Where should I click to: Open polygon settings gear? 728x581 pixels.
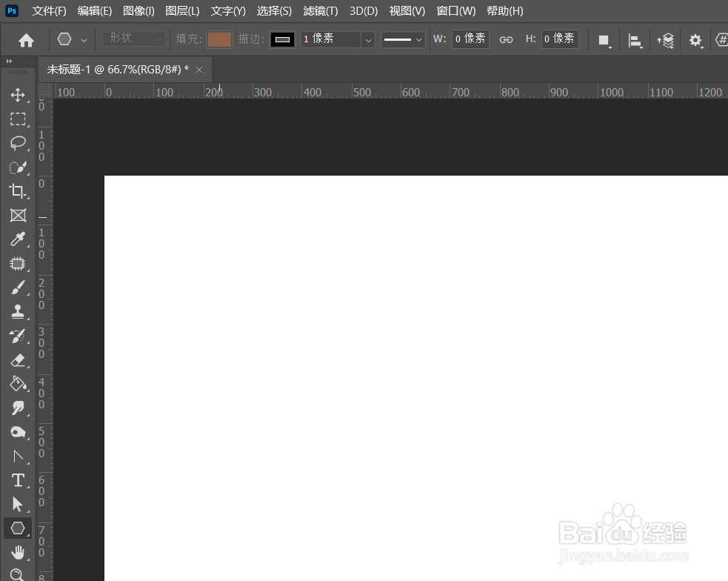[695, 41]
